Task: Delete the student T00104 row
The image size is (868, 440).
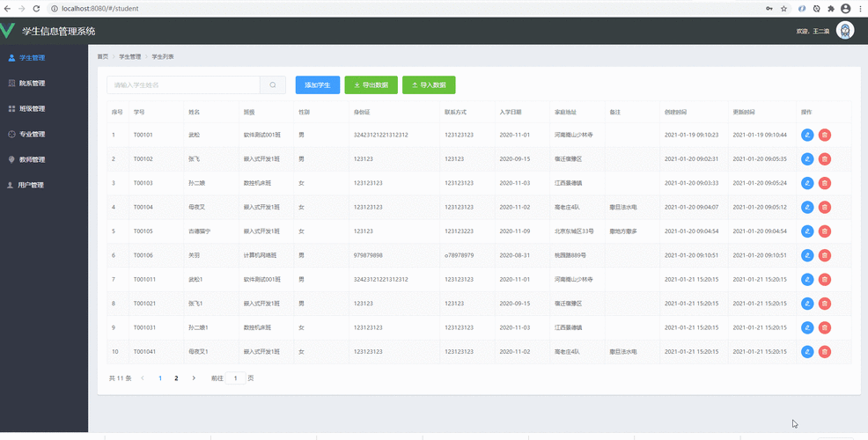Action: pos(824,207)
